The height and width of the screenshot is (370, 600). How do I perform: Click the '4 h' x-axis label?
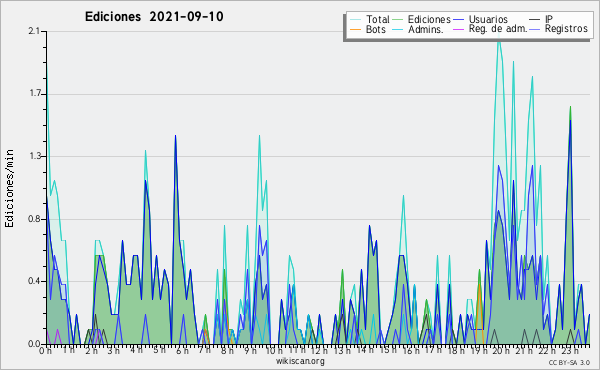click(136, 350)
